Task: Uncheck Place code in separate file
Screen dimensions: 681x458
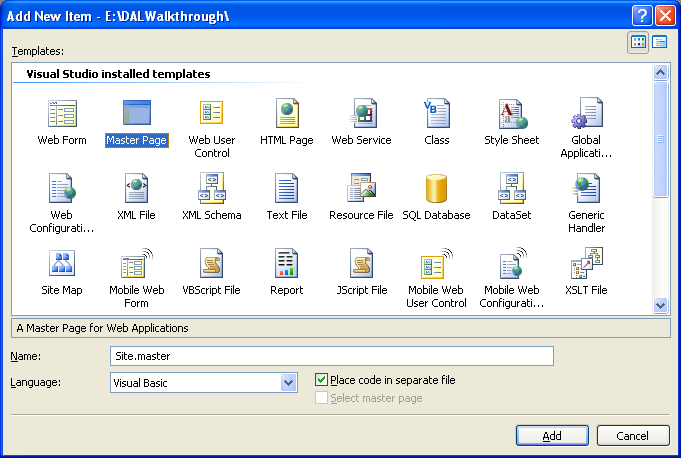Action: coord(321,380)
